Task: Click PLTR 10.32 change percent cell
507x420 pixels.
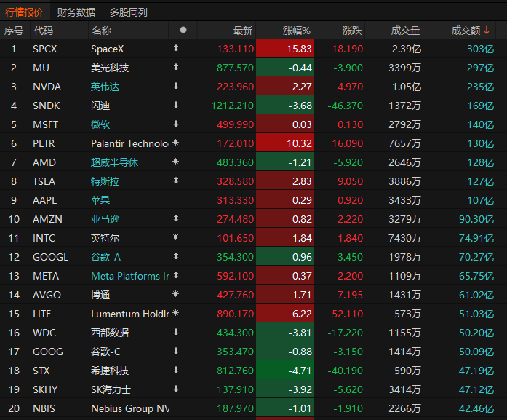Action: [x=285, y=143]
